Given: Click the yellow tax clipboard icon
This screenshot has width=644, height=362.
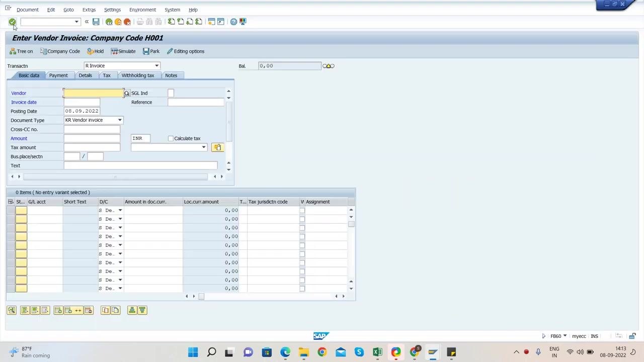Looking at the screenshot, I should click(x=217, y=147).
